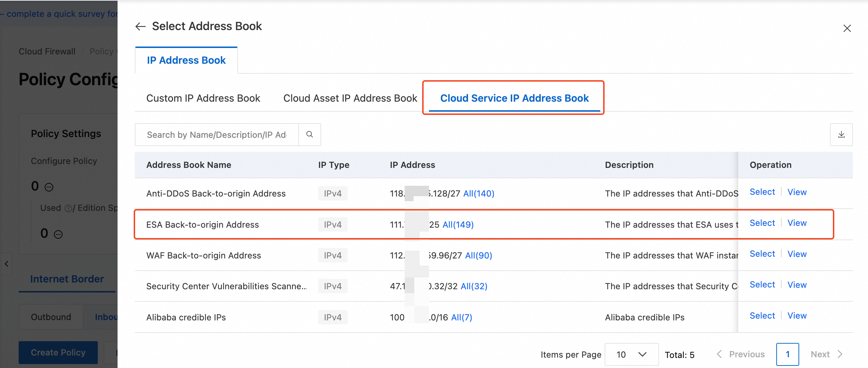
Task: Close the Select Address Book panel
Action: click(x=847, y=28)
